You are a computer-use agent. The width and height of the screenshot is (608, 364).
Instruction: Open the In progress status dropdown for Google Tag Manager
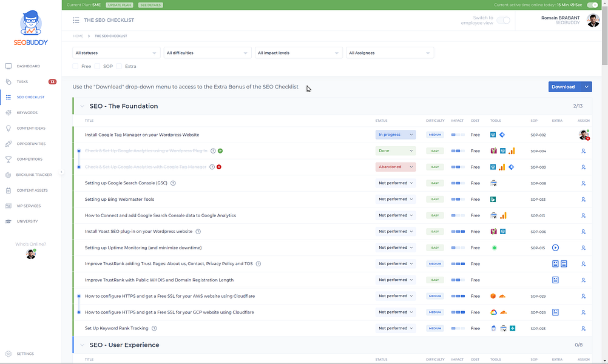tap(396, 134)
